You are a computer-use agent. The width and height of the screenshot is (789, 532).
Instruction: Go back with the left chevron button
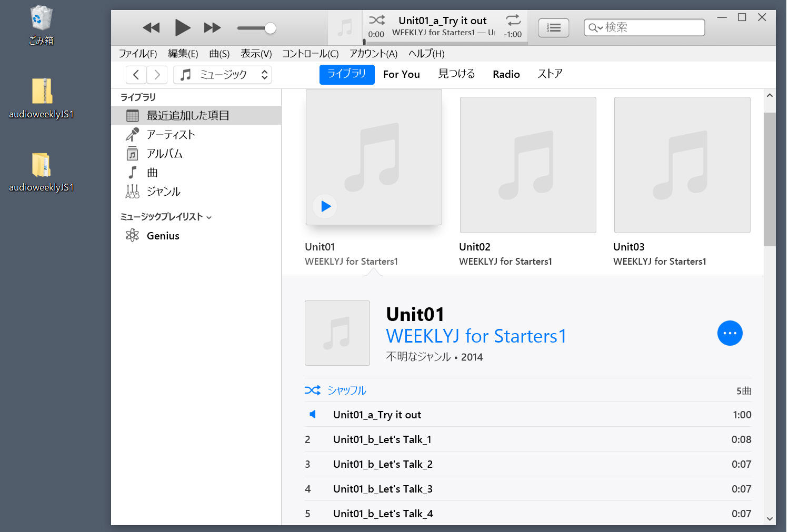click(x=136, y=75)
